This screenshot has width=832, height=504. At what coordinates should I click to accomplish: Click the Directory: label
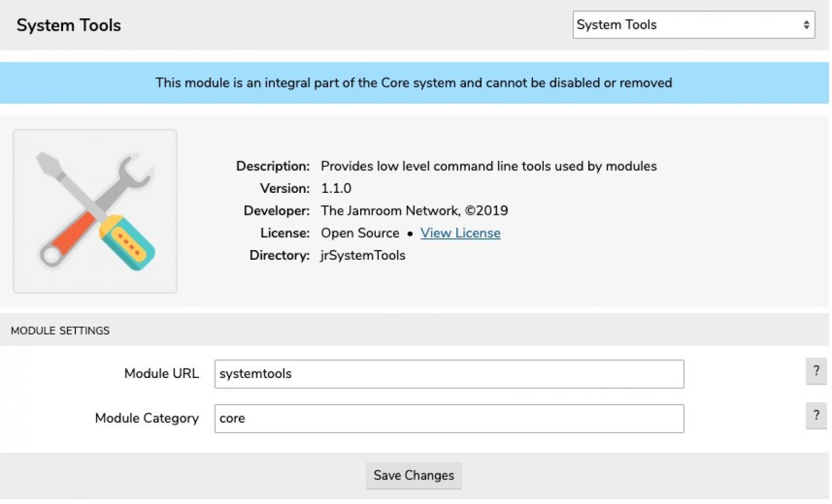tap(279, 255)
